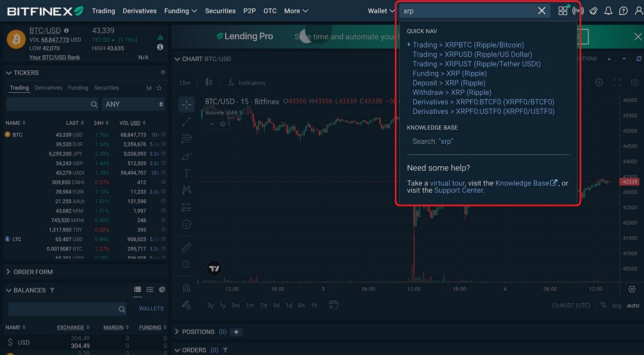Collapse the CHART BTC/USD panel

177,59
